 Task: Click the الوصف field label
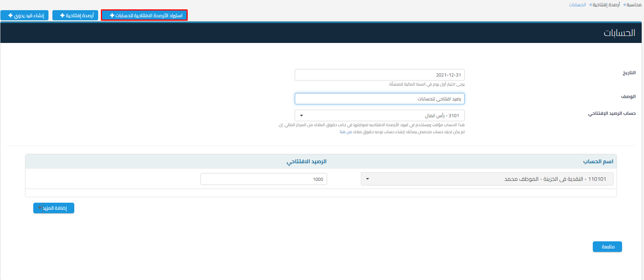tap(628, 96)
